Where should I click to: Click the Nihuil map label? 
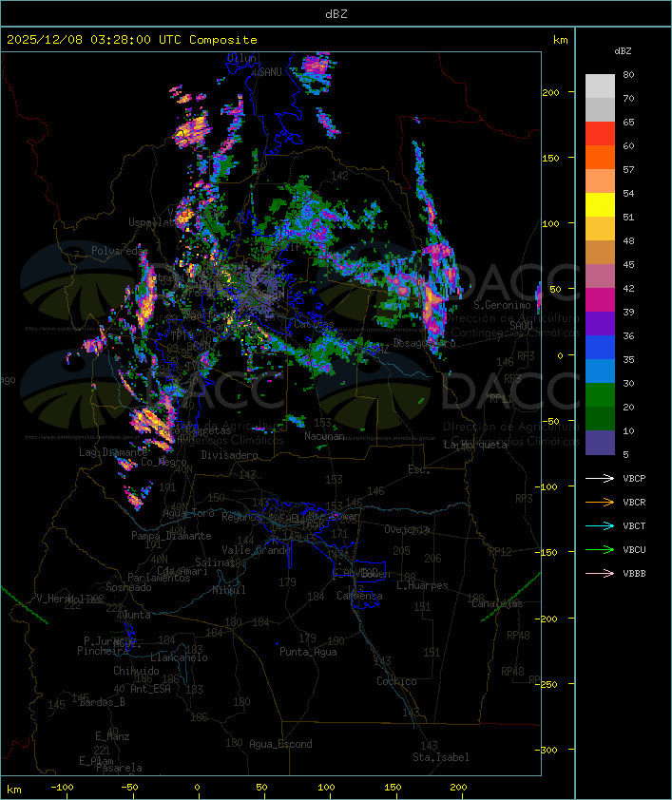[x=229, y=590]
